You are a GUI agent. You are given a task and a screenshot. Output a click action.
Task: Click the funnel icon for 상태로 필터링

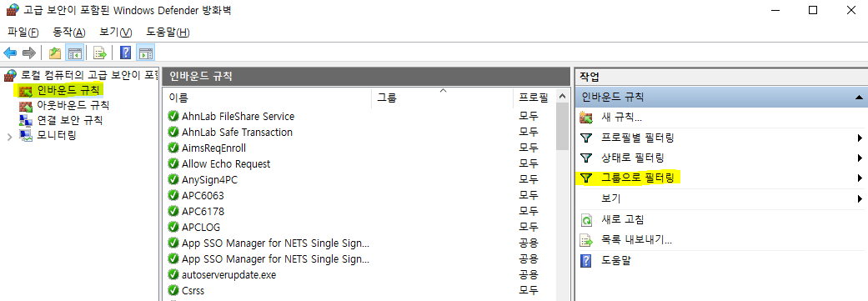coord(586,158)
